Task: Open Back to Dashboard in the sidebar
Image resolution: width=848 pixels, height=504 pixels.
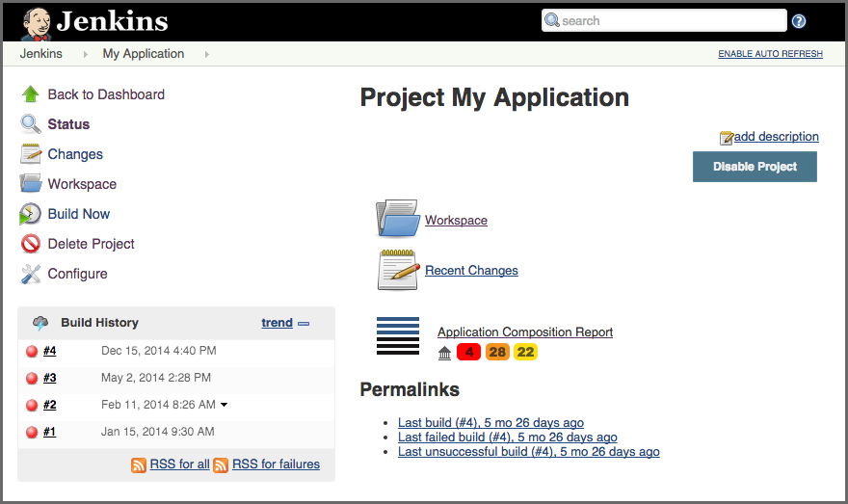Action: 106,94
